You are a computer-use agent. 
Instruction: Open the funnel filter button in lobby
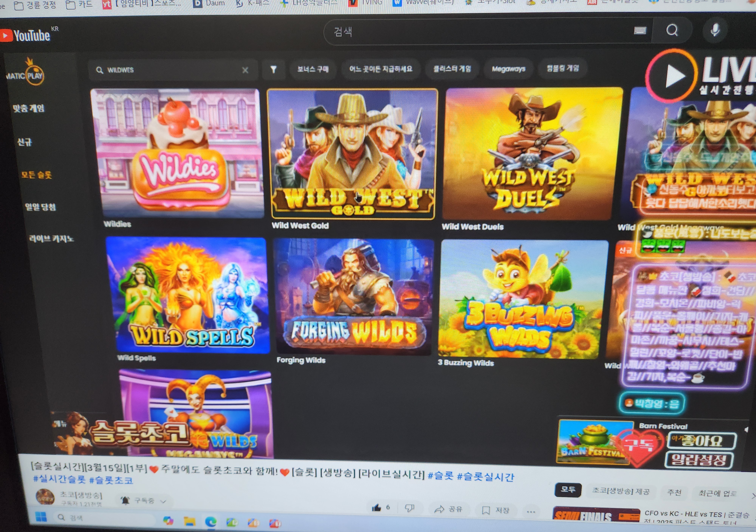[273, 69]
